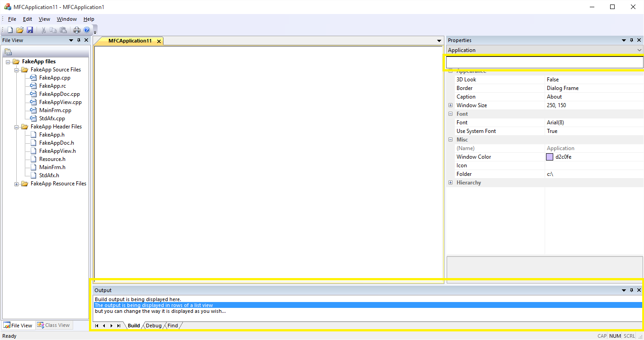The width and height of the screenshot is (644, 340).
Task: Close the Output pane
Action: (639, 290)
